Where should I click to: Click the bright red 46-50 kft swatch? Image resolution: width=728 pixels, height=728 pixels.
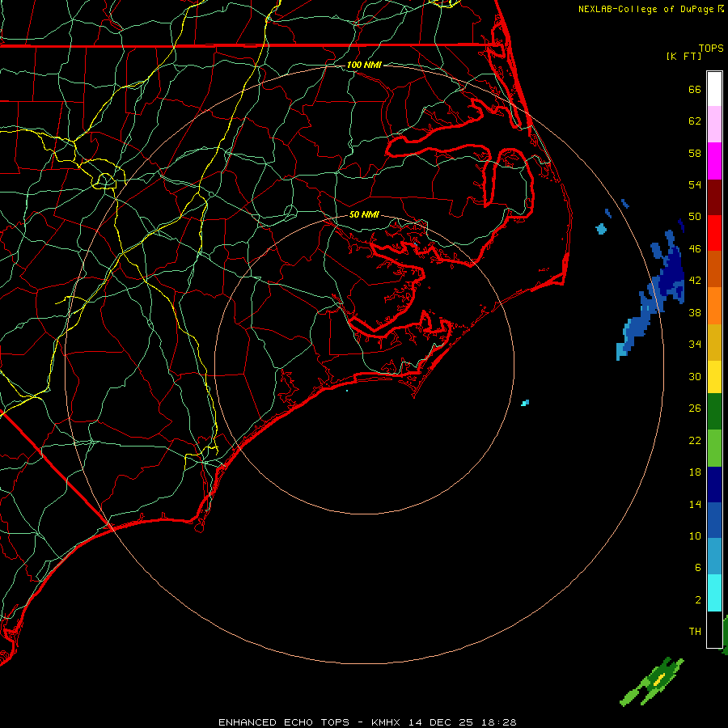[x=714, y=233]
